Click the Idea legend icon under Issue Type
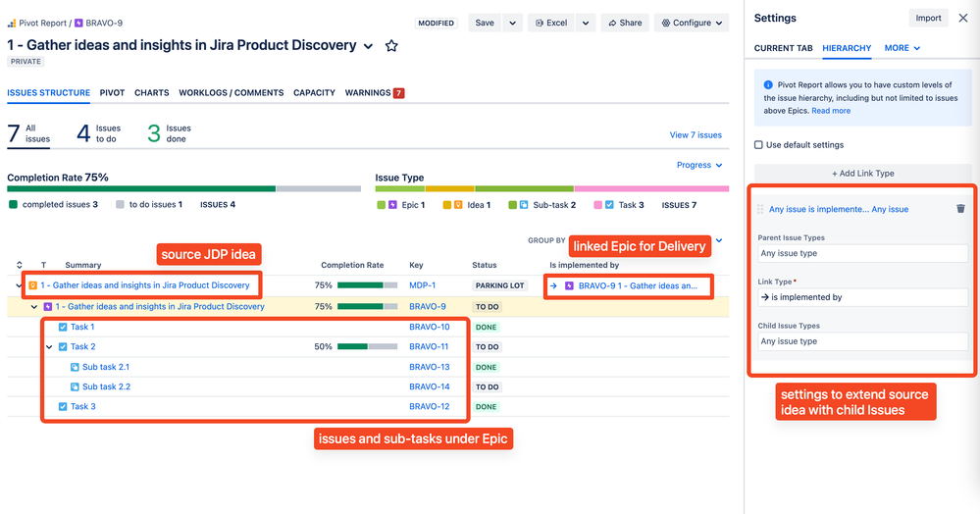The height and width of the screenshot is (514, 980). (458, 205)
